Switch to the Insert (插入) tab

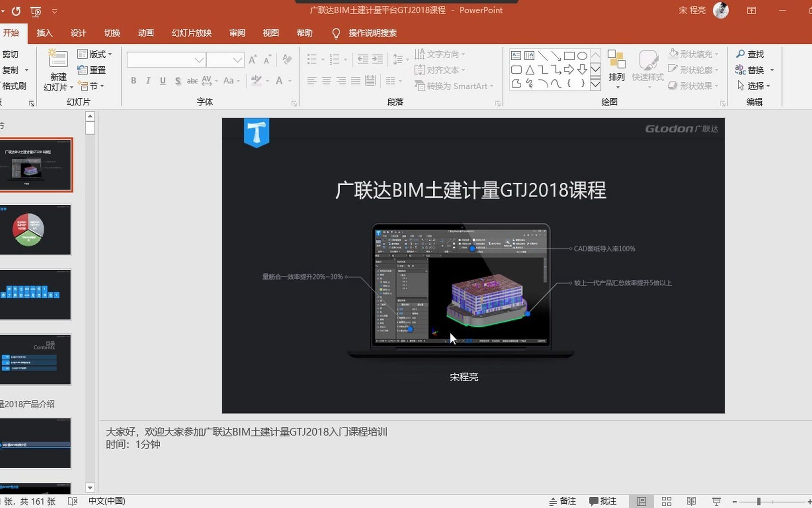pos(44,33)
